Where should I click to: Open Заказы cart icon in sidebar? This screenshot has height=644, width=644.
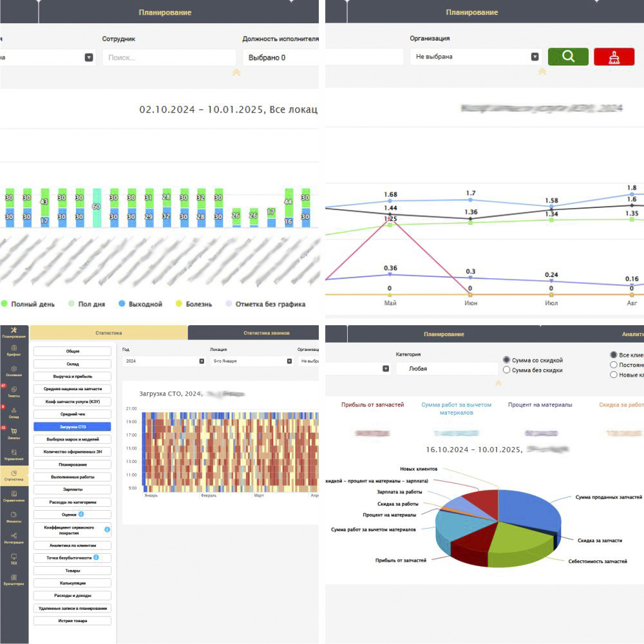pos(14,433)
